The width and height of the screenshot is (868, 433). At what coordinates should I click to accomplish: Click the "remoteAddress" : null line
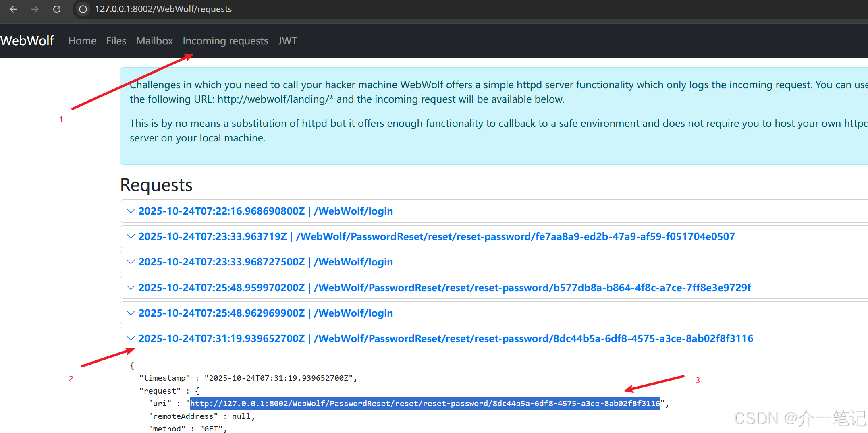coord(201,416)
